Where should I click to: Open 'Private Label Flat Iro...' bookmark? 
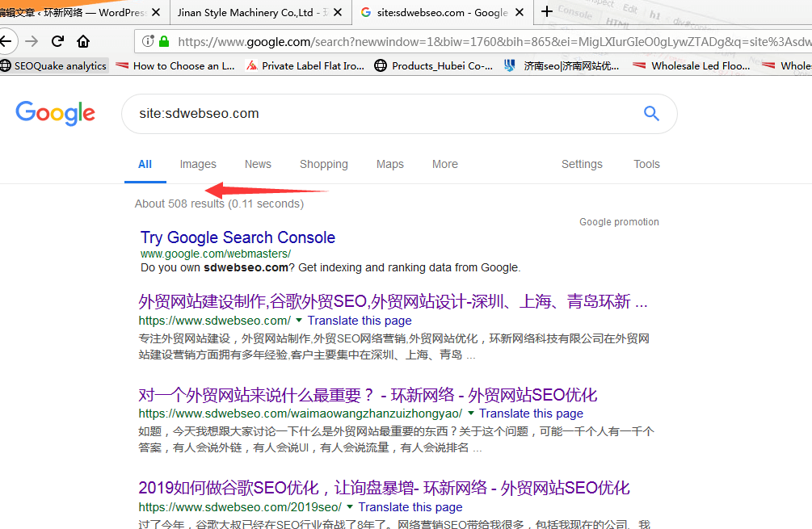click(x=305, y=65)
